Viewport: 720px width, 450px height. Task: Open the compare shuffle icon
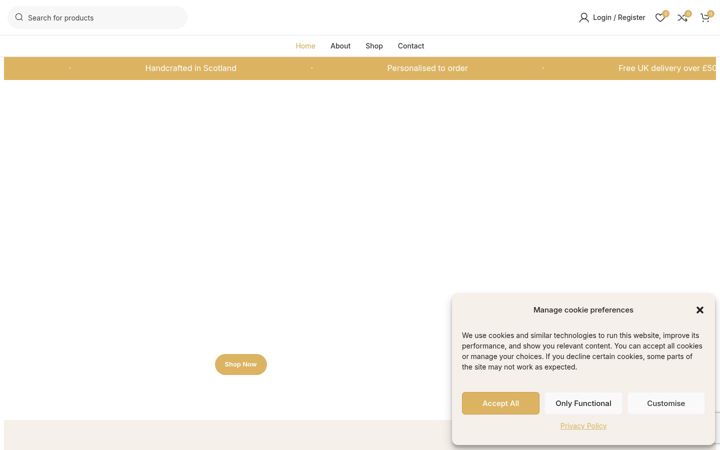pyautogui.click(x=682, y=18)
